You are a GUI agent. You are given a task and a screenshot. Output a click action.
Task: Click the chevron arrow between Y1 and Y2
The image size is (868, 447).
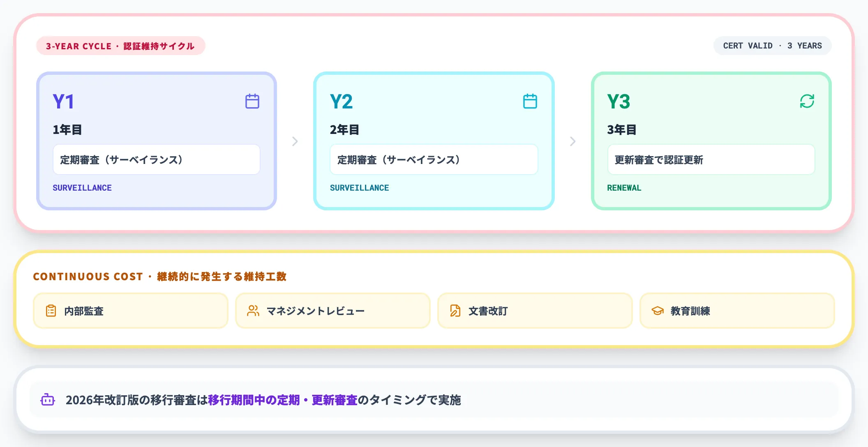pos(295,141)
